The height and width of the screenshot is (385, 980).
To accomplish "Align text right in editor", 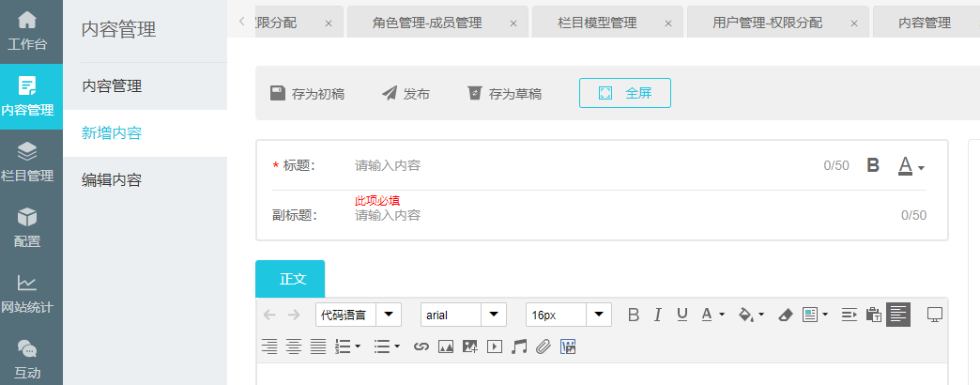I will pyautogui.click(x=269, y=346).
